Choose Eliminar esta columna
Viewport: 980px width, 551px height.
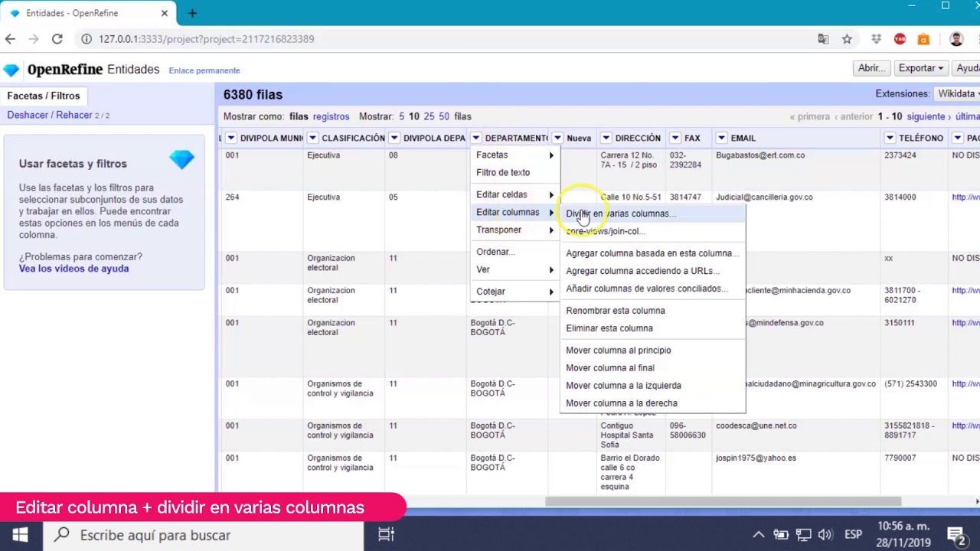(x=653, y=328)
